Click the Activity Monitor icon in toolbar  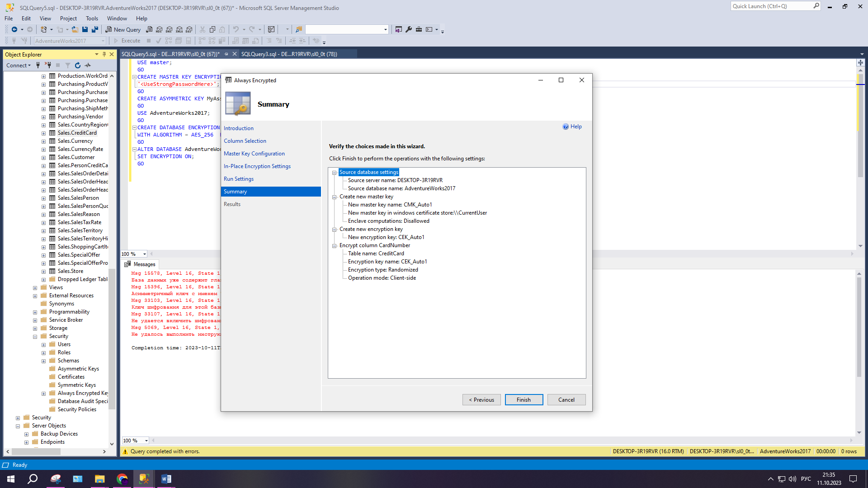(271, 29)
